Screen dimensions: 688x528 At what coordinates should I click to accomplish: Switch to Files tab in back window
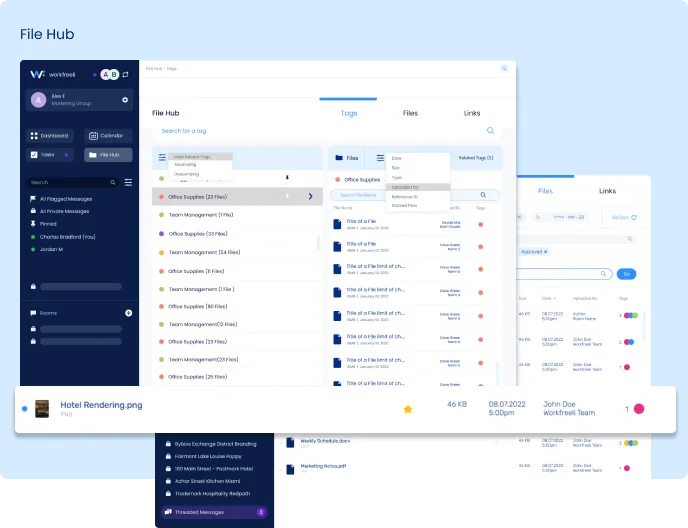[x=545, y=191]
